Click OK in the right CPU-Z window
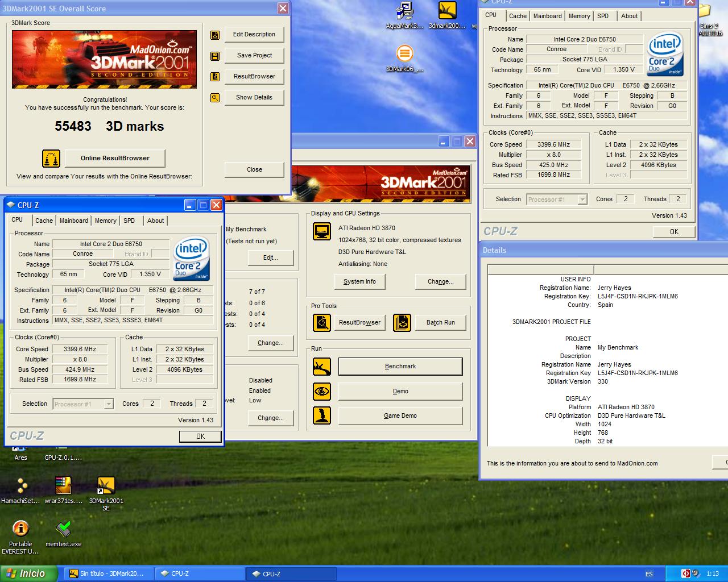Screen dimensions: 728x582 (x=674, y=232)
